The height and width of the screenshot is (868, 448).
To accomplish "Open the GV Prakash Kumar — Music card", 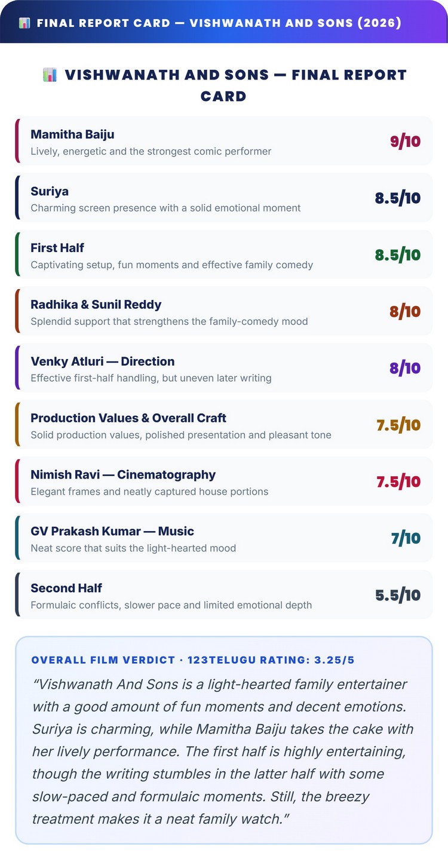I will [224, 538].
